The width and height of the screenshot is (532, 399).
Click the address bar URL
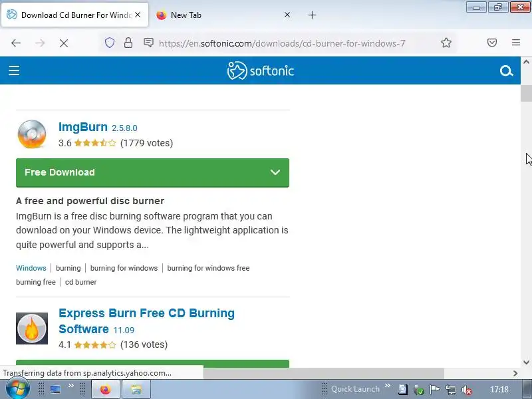tap(281, 43)
